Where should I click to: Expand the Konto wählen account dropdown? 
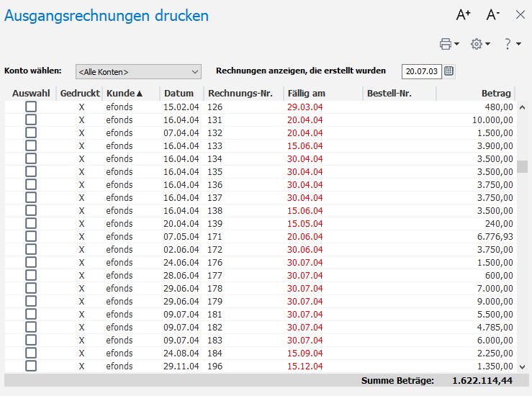click(x=195, y=71)
